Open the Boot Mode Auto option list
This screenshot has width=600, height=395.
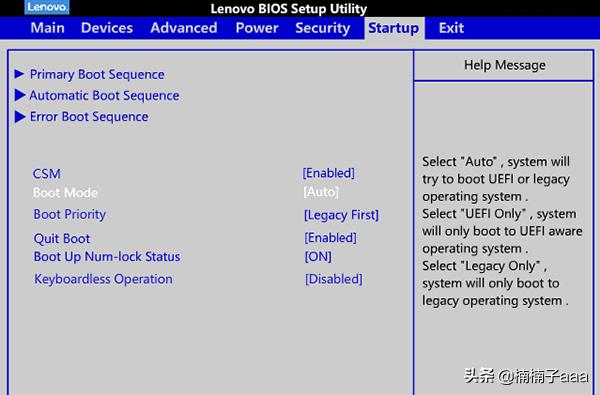[x=321, y=192]
